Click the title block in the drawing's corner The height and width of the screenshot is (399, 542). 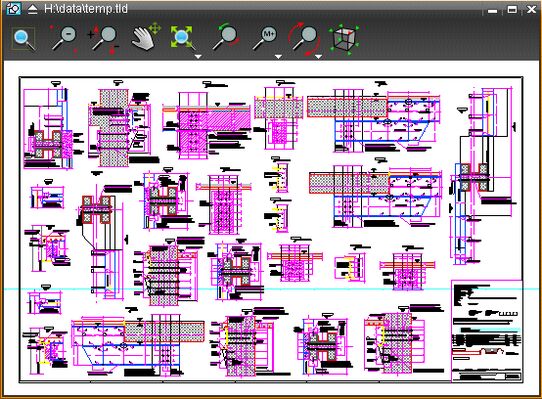tap(486, 331)
